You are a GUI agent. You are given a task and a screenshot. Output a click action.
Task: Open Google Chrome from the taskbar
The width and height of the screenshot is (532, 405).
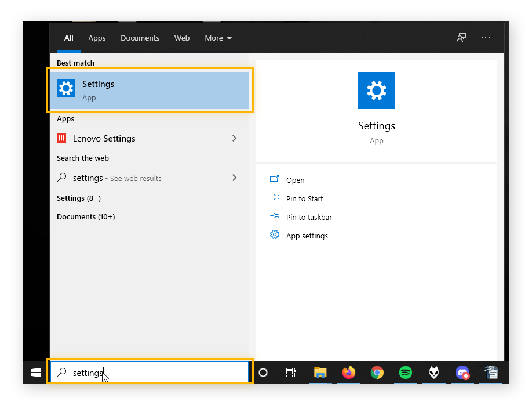(377, 373)
